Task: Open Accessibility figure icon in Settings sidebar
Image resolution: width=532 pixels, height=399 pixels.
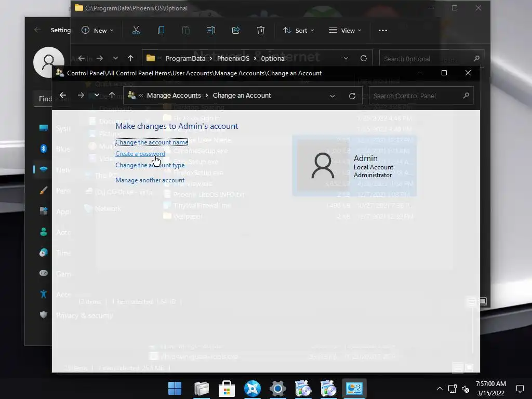Action: tap(44, 294)
